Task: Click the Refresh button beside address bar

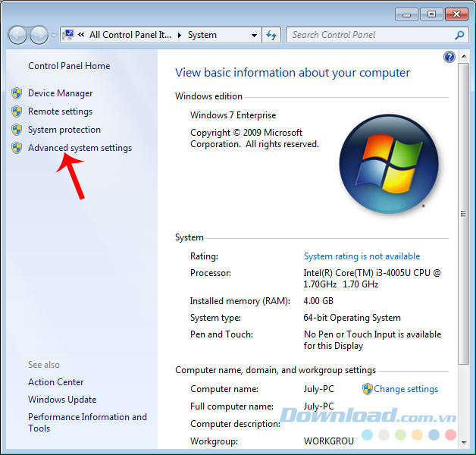Action: (271, 35)
